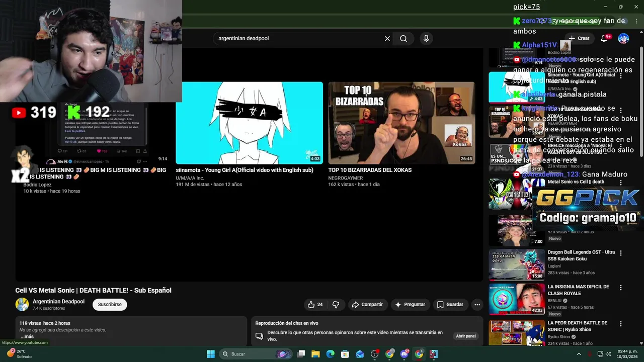Clear the search box with the X icon
644x362 pixels.
click(x=387, y=38)
